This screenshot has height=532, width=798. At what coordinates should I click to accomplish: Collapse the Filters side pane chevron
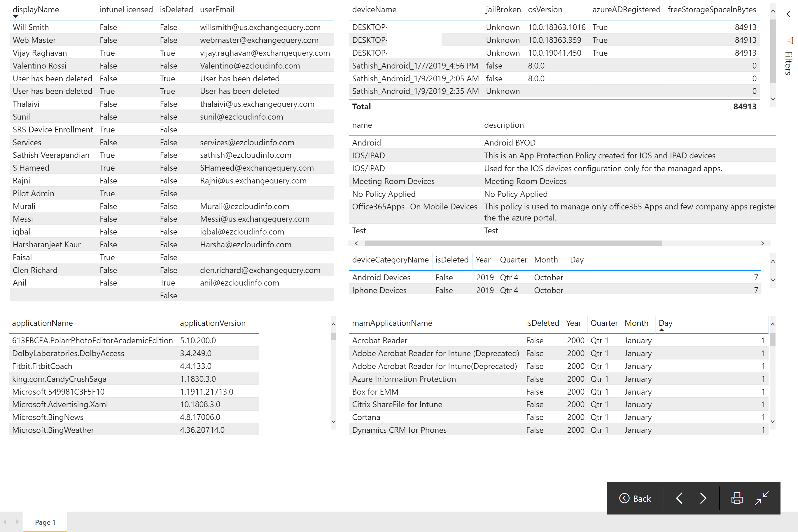click(788, 14)
